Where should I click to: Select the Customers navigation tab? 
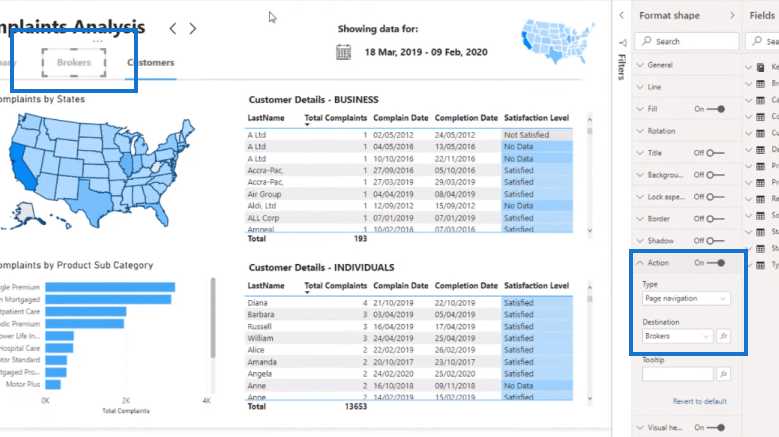coord(151,63)
